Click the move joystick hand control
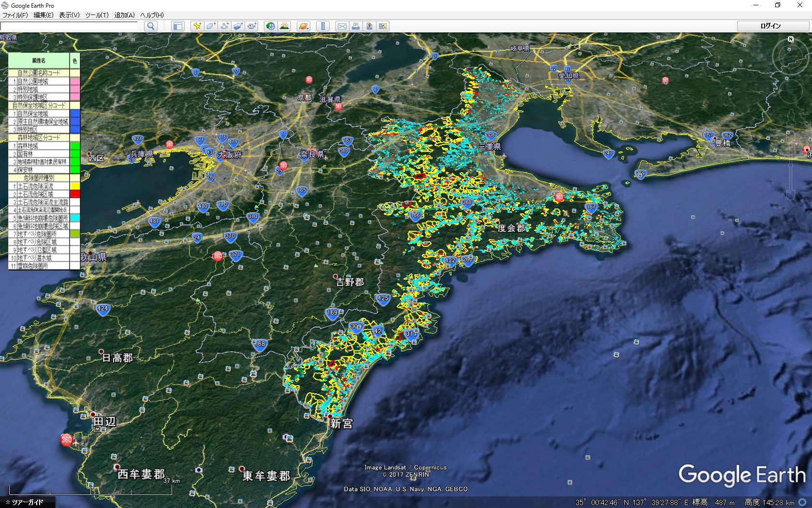812x508 pixels. (x=791, y=91)
